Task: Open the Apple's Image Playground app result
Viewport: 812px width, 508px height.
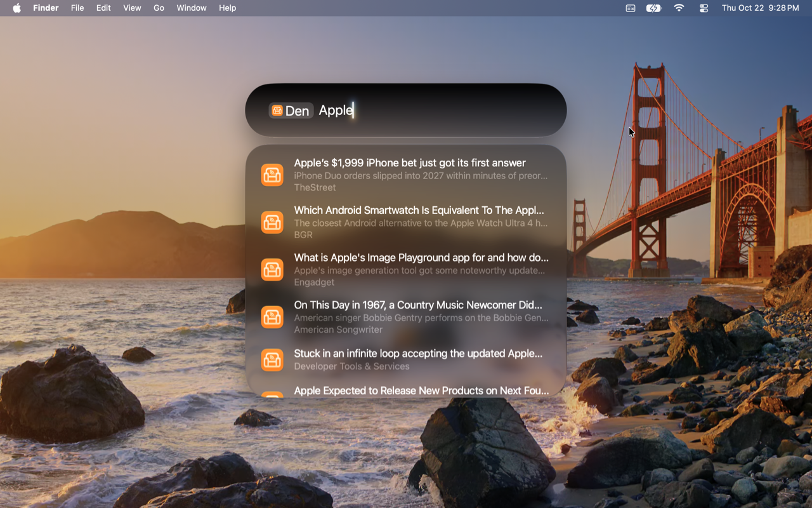Action: click(406, 269)
